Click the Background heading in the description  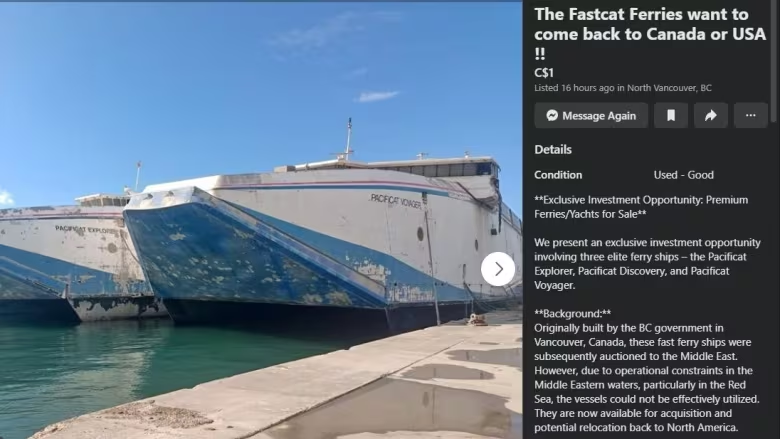tap(573, 314)
